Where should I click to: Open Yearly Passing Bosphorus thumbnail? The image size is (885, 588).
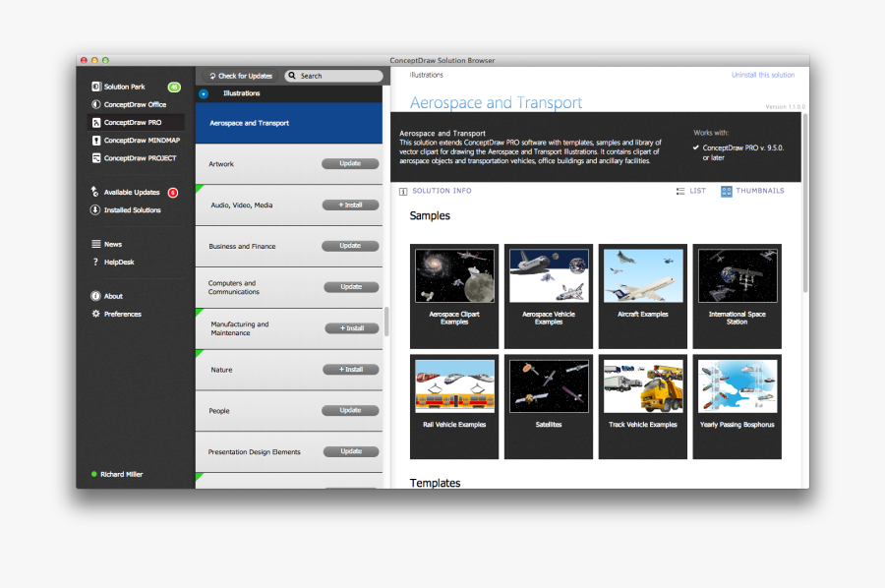tap(737, 407)
